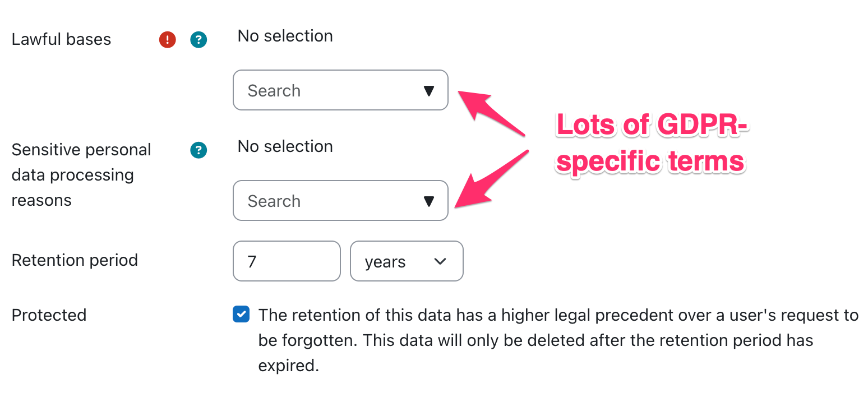
Task: Click the Retention period label
Action: point(75,260)
